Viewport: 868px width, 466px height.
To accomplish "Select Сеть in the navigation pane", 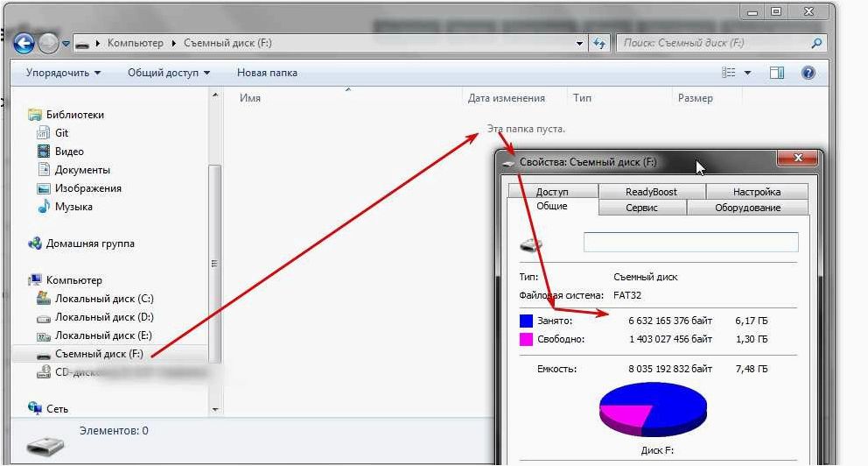I will [x=57, y=409].
